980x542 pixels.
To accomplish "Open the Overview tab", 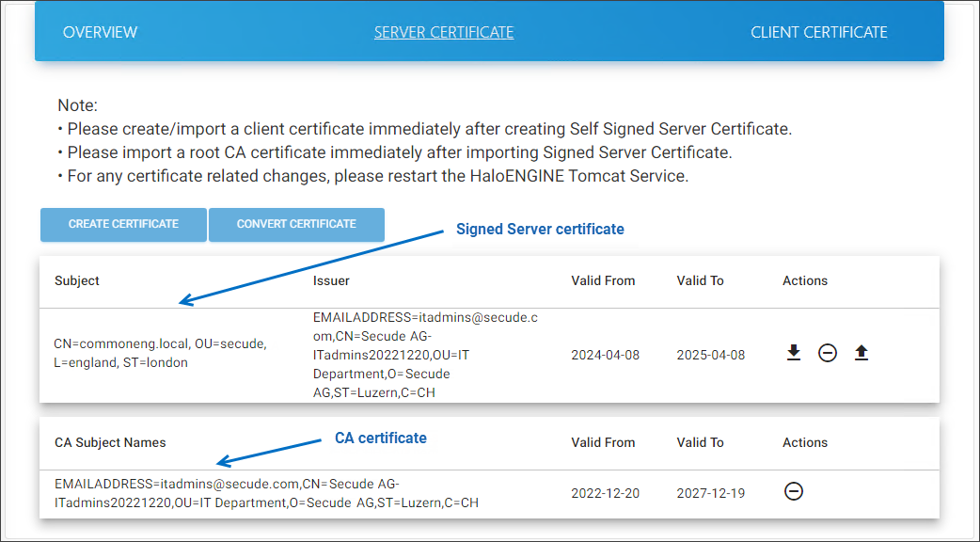I will [100, 32].
